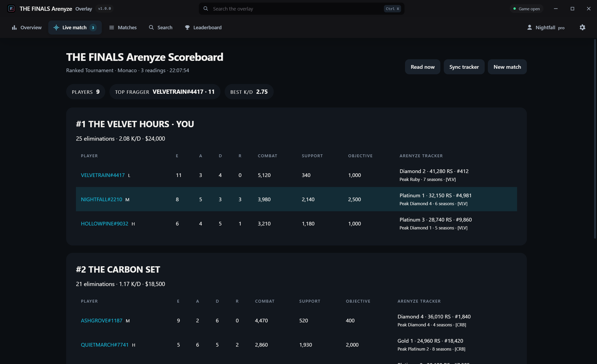Focus the Search the overlay field
Screen dimensions: 597x364
click(x=301, y=9)
